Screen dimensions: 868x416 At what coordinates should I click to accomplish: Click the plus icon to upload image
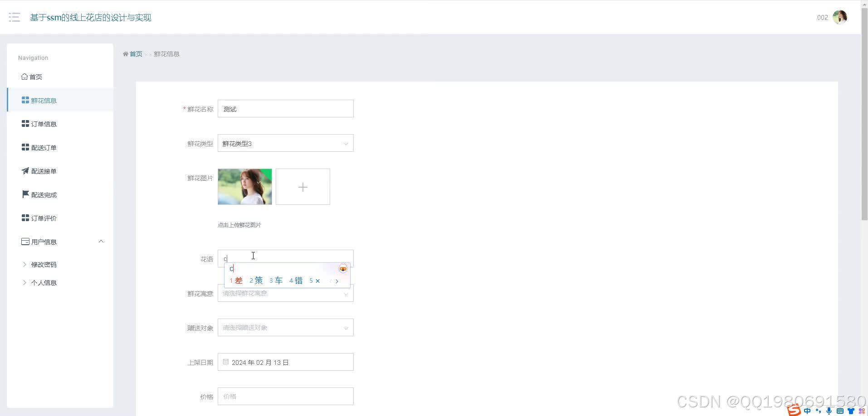(303, 187)
